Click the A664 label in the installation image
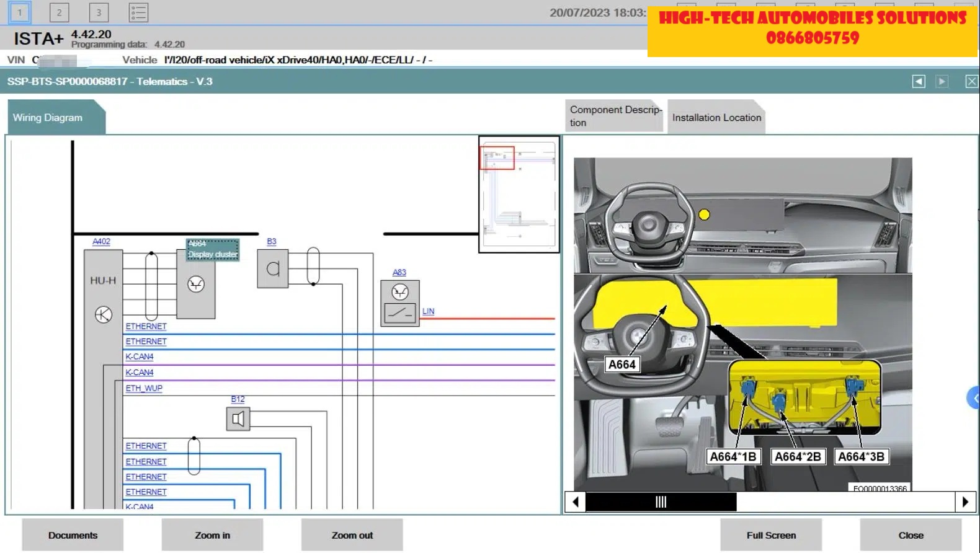The image size is (980, 553). coord(621,365)
